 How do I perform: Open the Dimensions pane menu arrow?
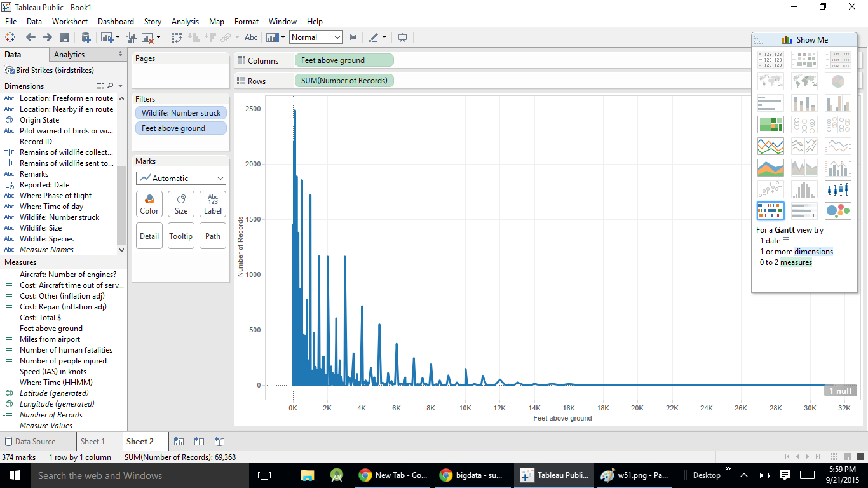coord(121,86)
